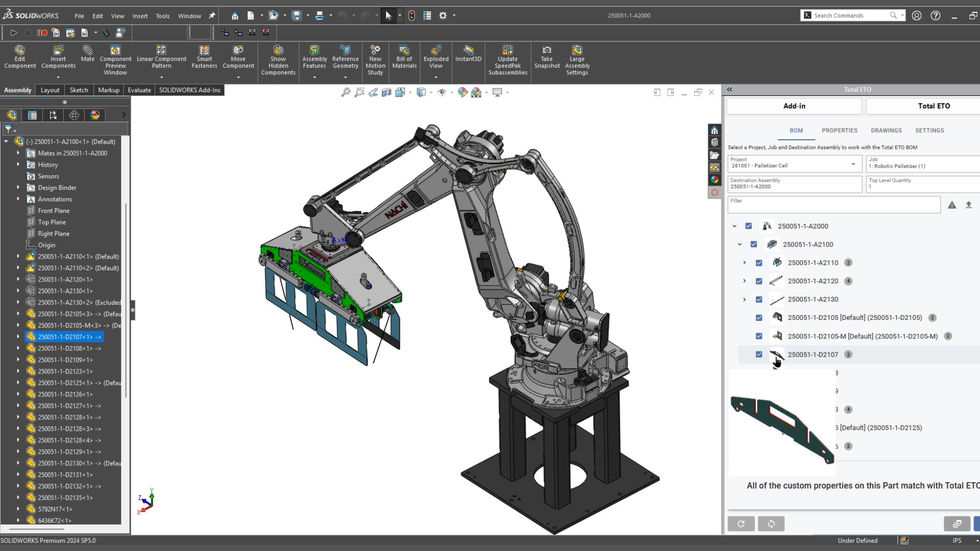Click Update SpeedPak Subassemblies

click(x=507, y=60)
